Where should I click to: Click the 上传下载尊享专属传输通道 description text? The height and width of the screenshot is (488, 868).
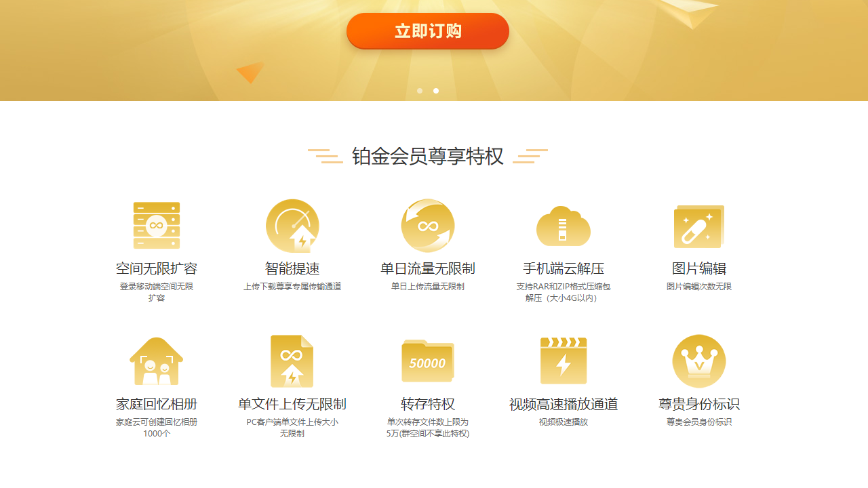pos(292,286)
